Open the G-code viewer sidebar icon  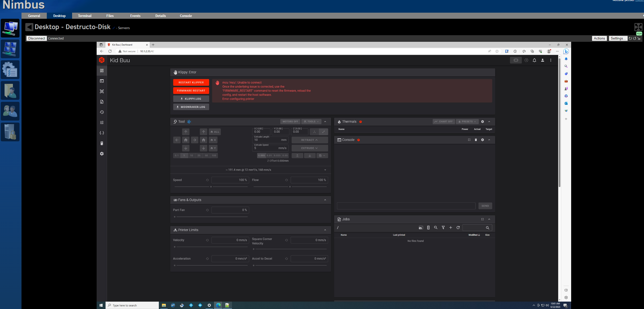click(x=102, y=91)
